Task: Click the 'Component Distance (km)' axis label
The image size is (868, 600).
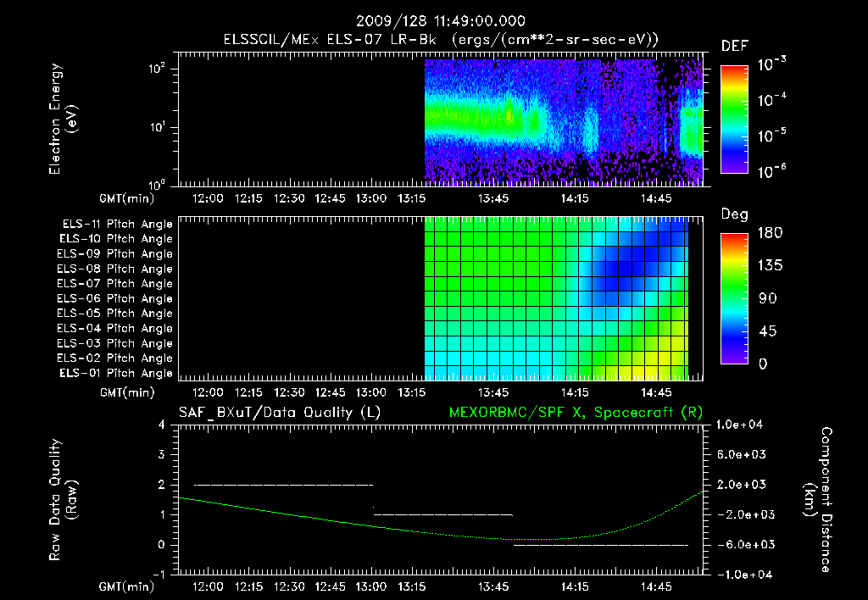Action: [x=818, y=500]
